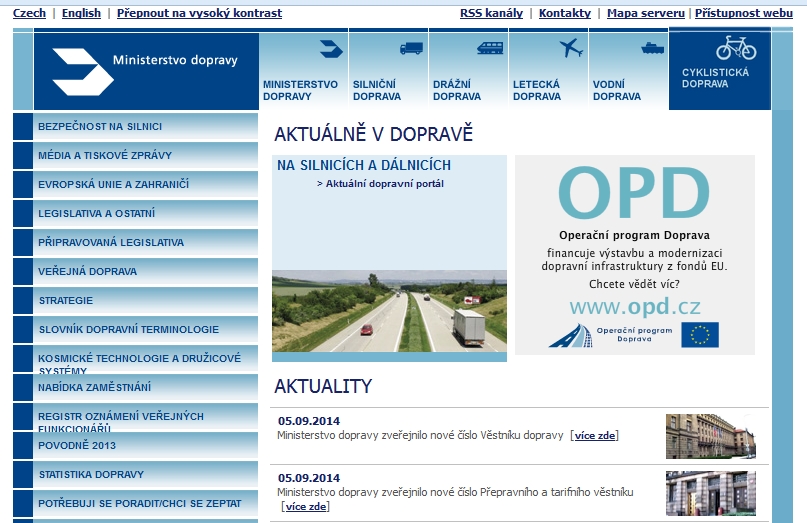The width and height of the screenshot is (807, 523).
Task: Open the Cyklistická doprava tab
Action: [x=720, y=69]
